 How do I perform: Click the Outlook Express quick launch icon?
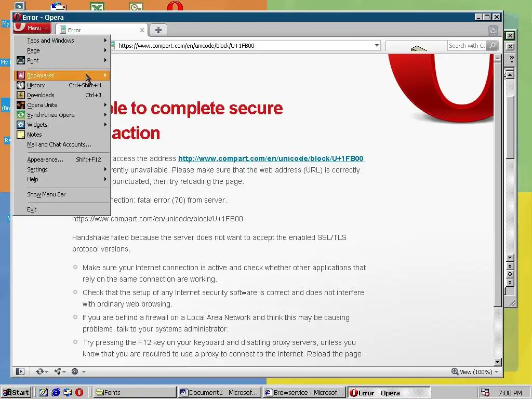coord(68,393)
